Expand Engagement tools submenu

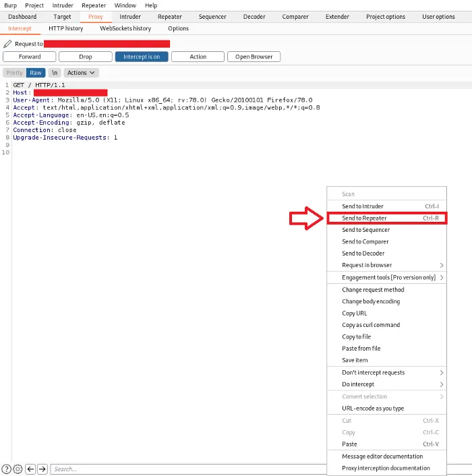[386, 278]
